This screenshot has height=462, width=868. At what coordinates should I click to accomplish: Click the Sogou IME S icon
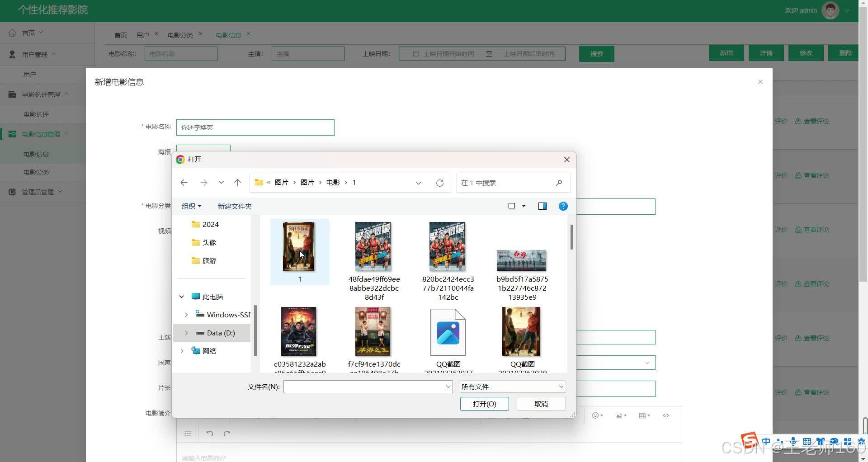click(x=750, y=441)
